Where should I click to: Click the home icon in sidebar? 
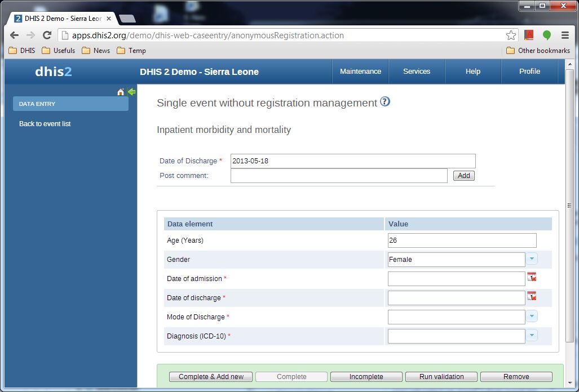[x=121, y=92]
